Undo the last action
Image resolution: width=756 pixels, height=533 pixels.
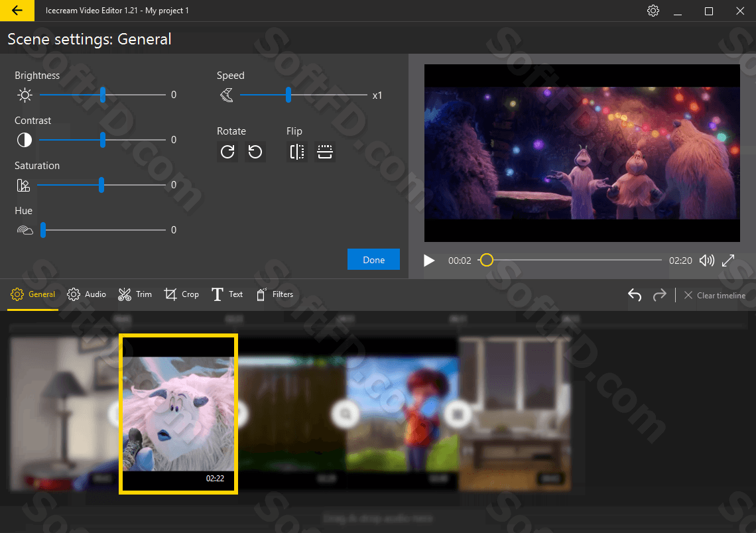click(x=635, y=295)
